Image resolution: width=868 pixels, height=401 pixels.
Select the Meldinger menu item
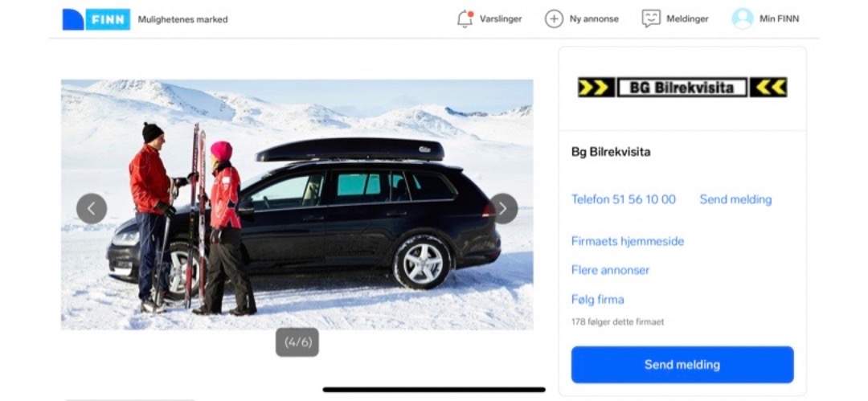coord(687,18)
